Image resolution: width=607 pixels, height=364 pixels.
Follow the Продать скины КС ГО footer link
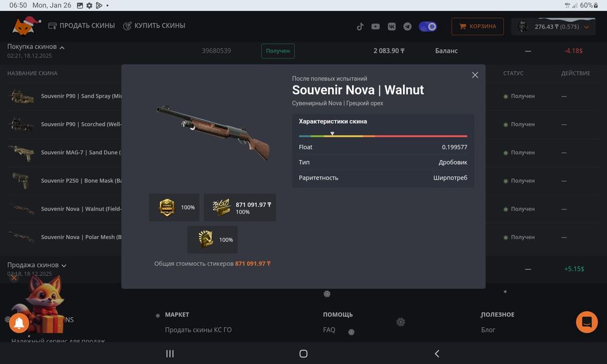point(198,330)
